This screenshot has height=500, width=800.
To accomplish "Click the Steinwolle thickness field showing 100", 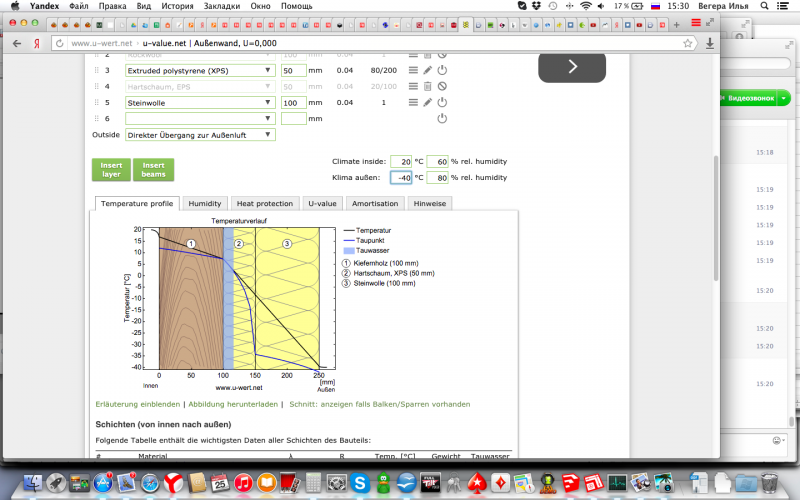I will [x=293, y=103].
